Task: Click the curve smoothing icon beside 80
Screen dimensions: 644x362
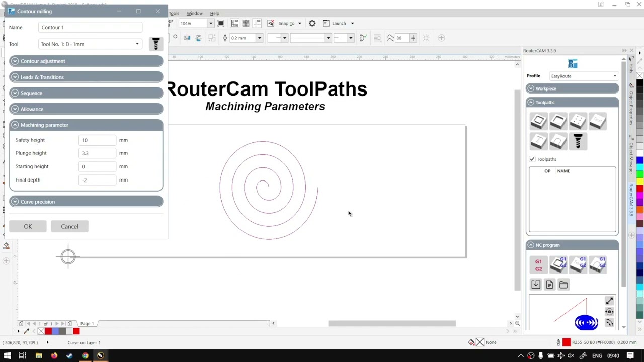Action: point(390,38)
